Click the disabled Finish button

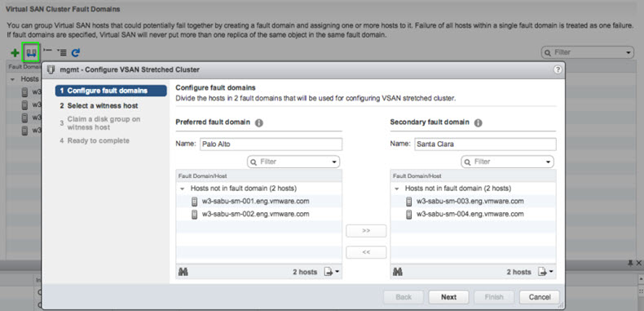pyautogui.click(x=494, y=297)
